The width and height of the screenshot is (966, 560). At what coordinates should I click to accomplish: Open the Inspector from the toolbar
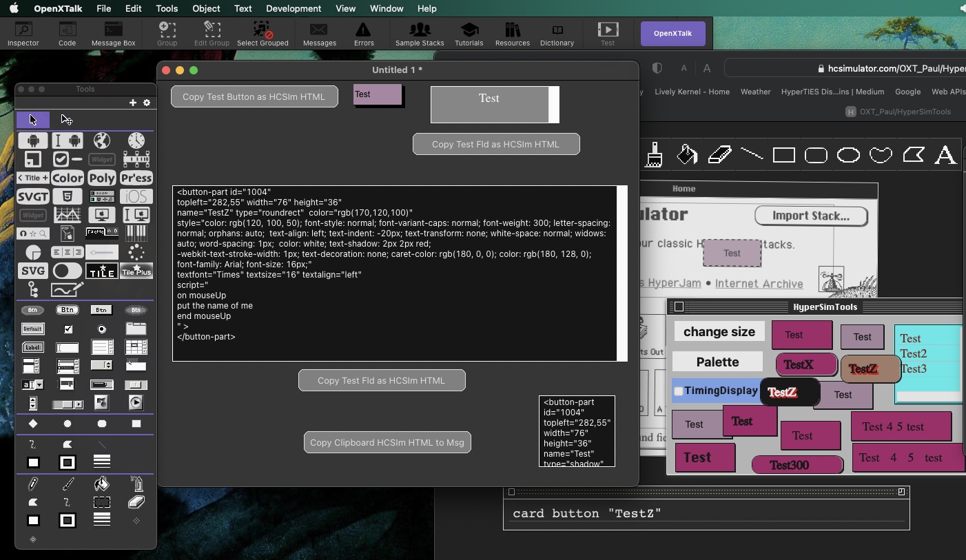(23, 34)
